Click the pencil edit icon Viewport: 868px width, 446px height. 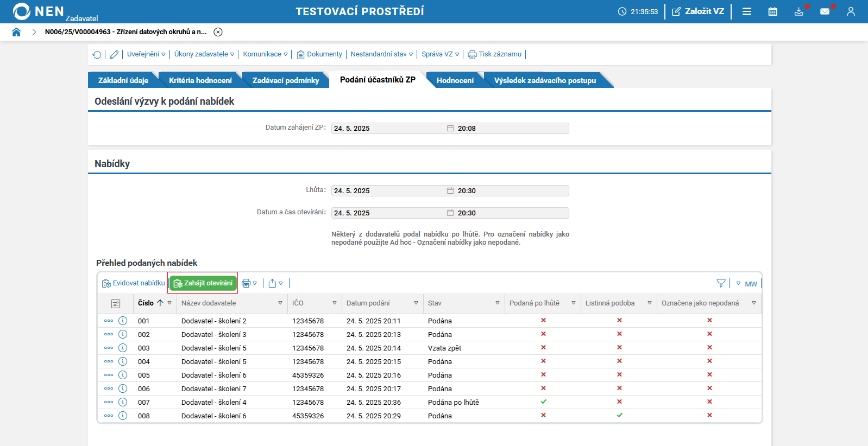click(x=114, y=54)
